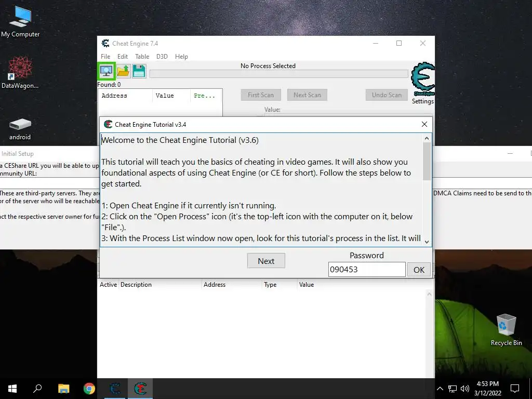The height and width of the screenshot is (399, 532).
Task: Open the D3D menu
Action: click(162, 56)
